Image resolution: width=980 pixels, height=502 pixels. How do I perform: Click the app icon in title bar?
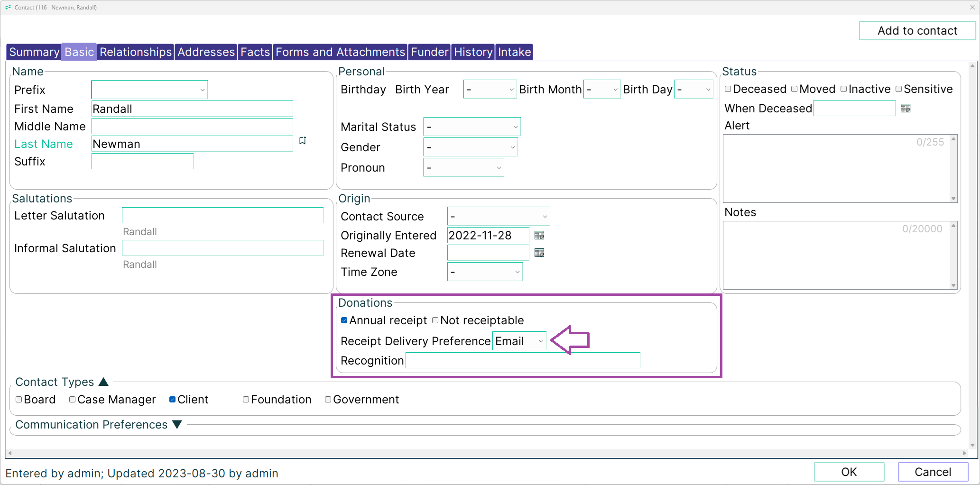(x=8, y=7)
